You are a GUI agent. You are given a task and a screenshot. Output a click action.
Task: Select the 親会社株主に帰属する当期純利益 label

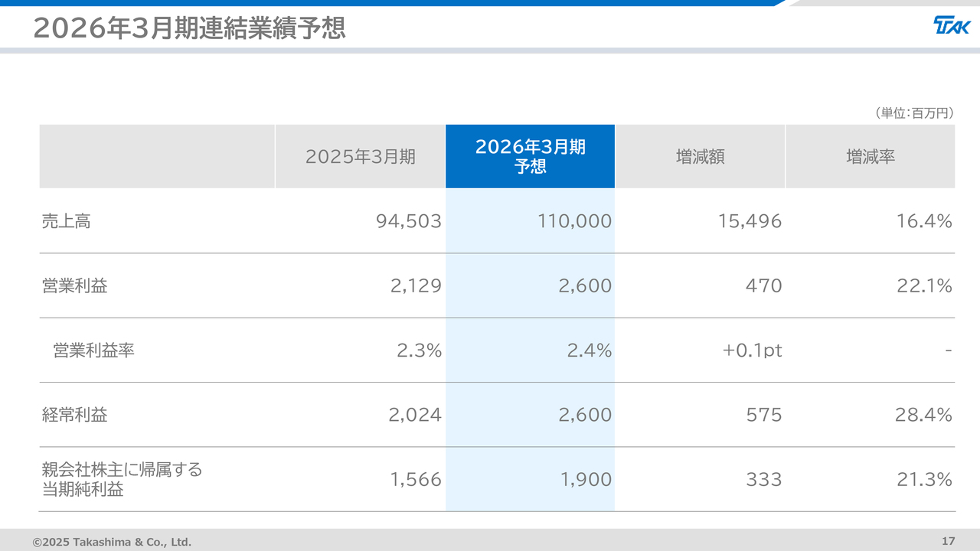(122, 480)
